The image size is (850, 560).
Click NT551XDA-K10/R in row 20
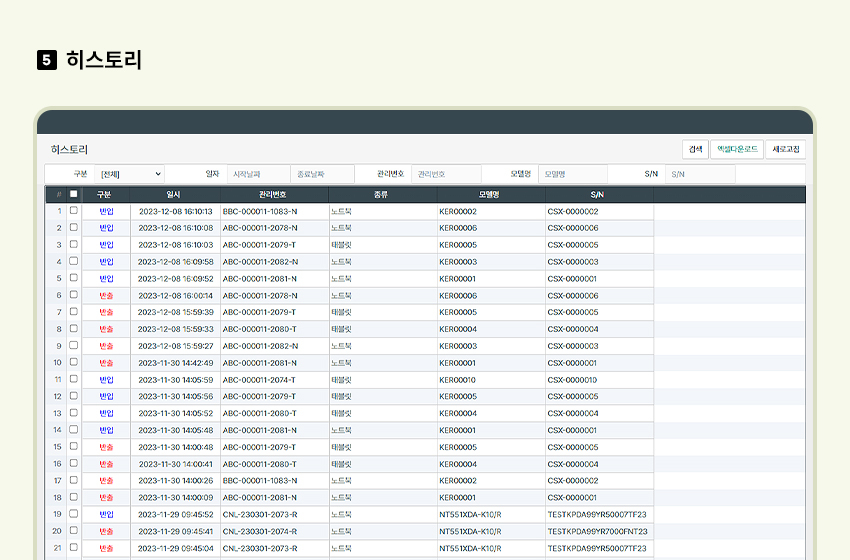point(470,531)
